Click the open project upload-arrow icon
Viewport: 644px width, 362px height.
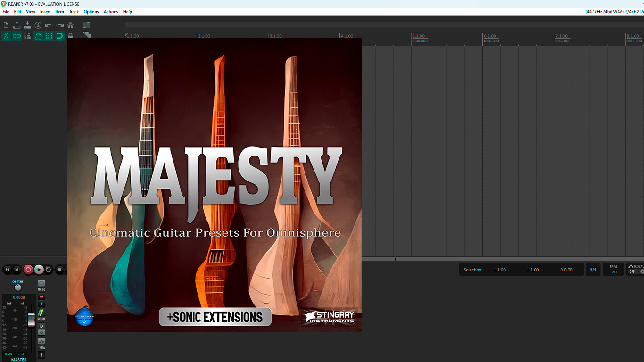[x=17, y=25]
